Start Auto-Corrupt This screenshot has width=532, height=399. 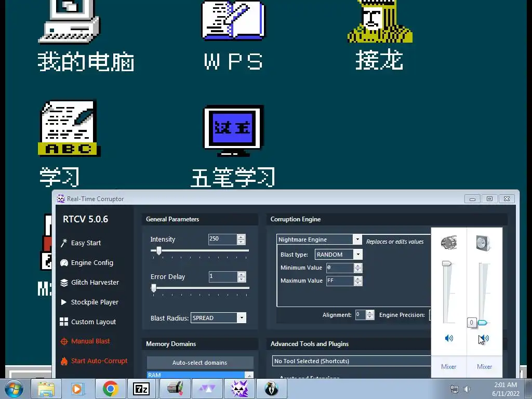(x=99, y=361)
